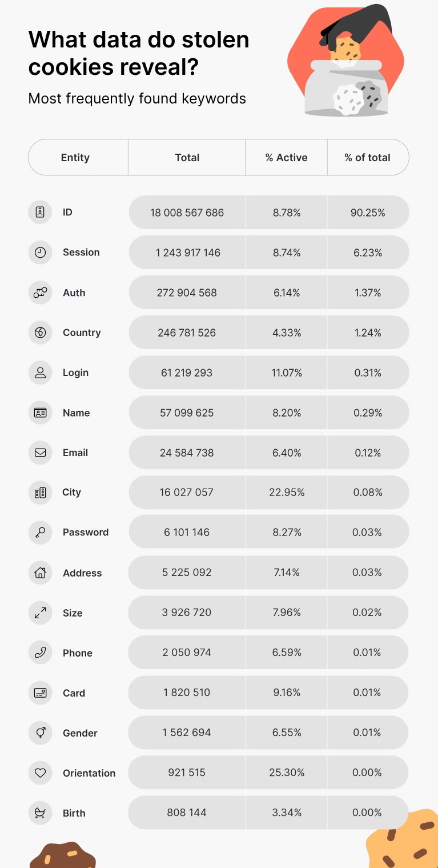Click the Card credit card icon
Image resolution: width=438 pixels, height=868 pixels.
tap(40, 693)
